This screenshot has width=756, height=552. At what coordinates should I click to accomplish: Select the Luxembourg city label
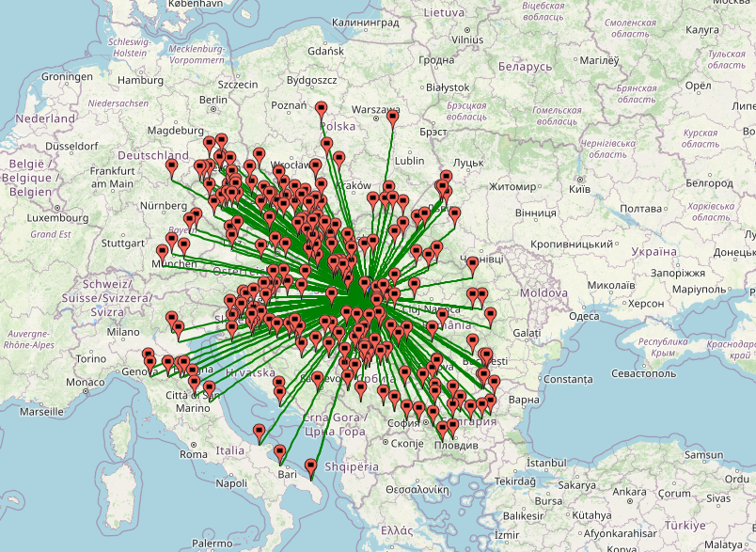click(x=57, y=218)
